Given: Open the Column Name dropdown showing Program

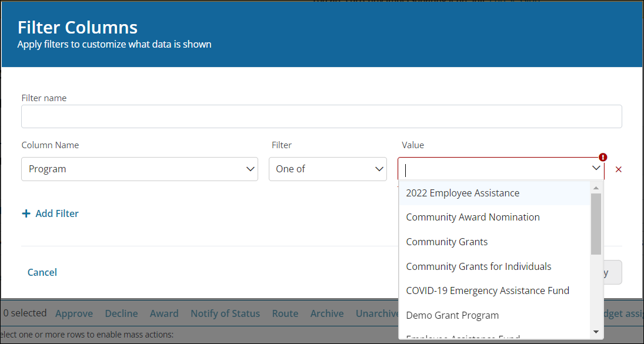Looking at the screenshot, I should click(139, 169).
